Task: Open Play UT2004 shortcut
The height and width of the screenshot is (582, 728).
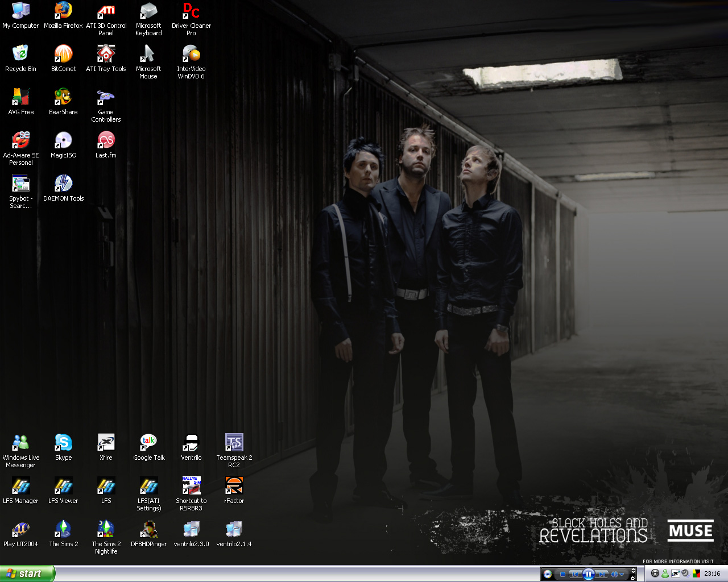Action: click(20, 534)
